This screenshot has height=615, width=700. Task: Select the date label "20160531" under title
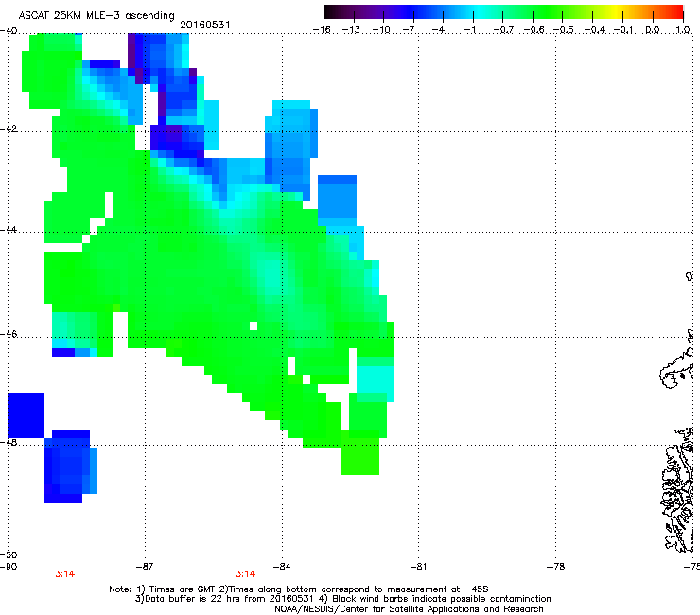point(205,25)
